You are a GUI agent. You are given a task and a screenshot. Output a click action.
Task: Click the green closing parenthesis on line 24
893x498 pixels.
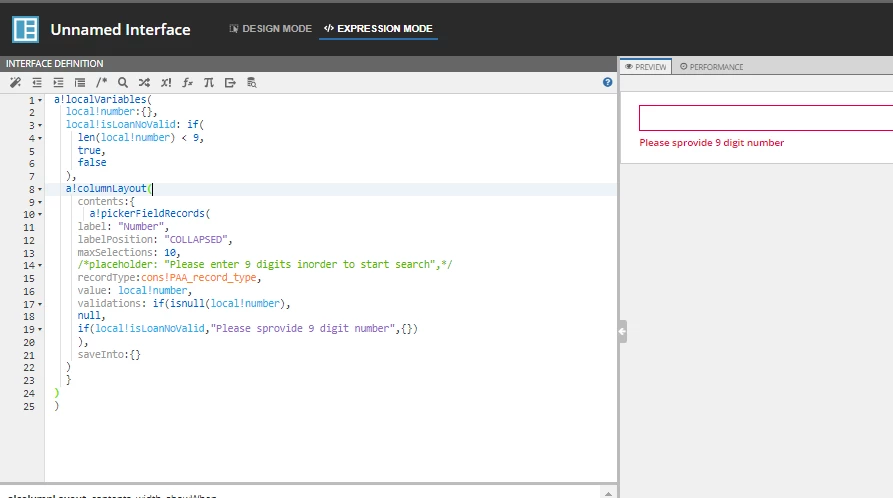pyautogui.click(x=56, y=393)
